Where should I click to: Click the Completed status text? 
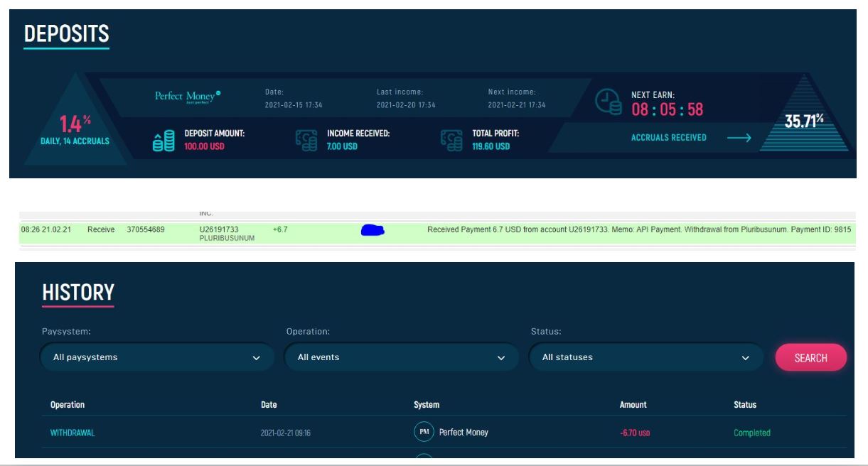click(x=751, y=433)
